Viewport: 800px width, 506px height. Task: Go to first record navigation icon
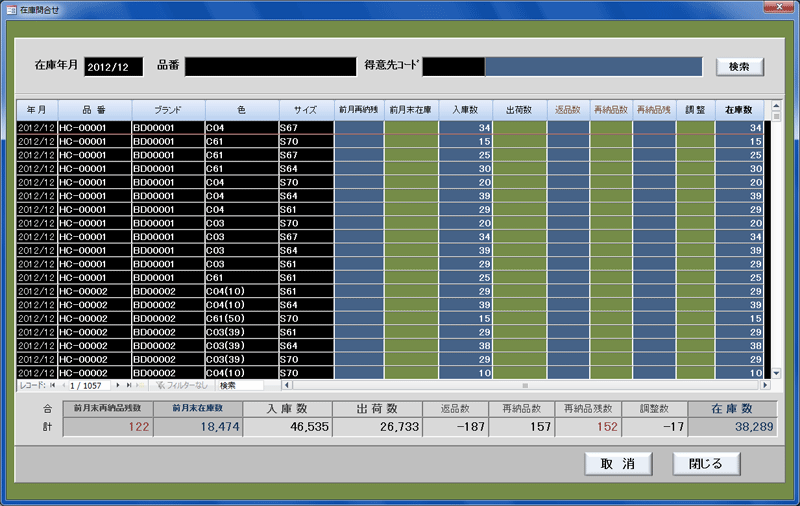(x=53, y=386)
